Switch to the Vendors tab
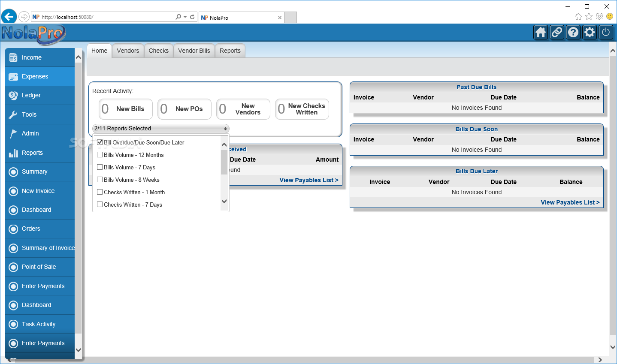 [128, 51]
